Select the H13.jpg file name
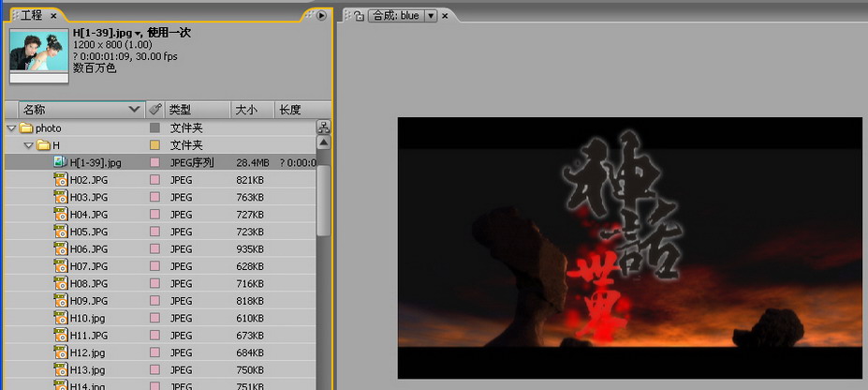The height and width of the screenshot is (390, 868). click(87, 370)
